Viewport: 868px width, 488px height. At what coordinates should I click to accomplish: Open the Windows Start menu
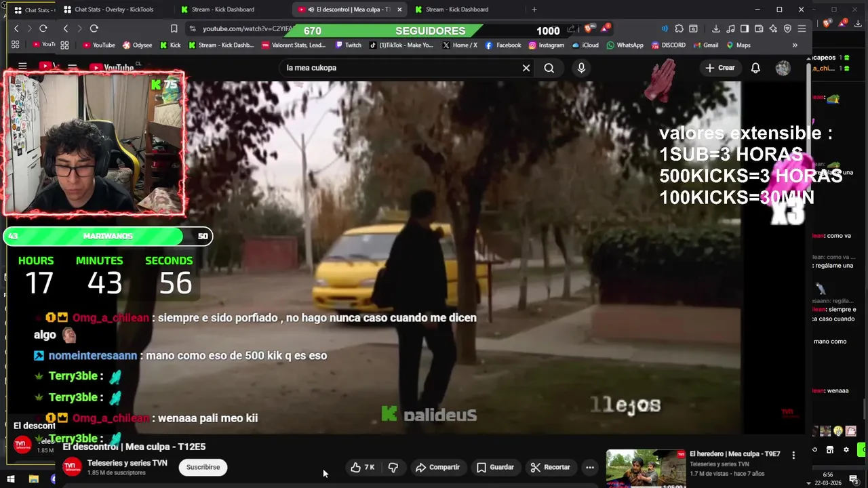tap(11, 479)
